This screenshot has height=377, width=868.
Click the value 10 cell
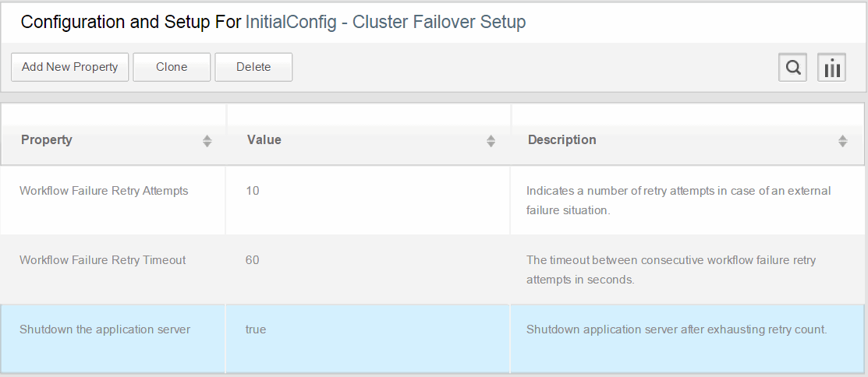pos(367,199)
